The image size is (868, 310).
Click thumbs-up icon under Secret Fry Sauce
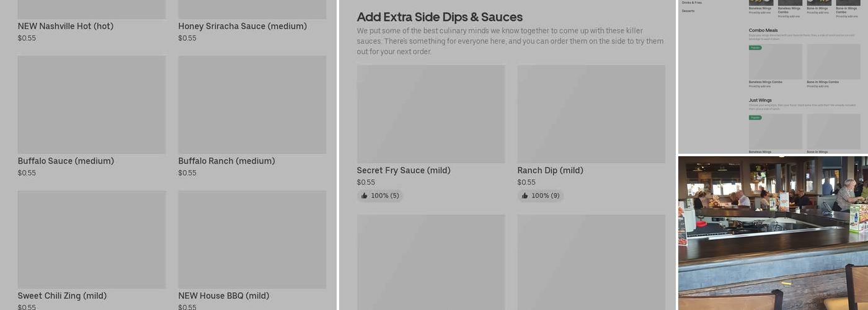pyautogui.click(x=365, y=196)
